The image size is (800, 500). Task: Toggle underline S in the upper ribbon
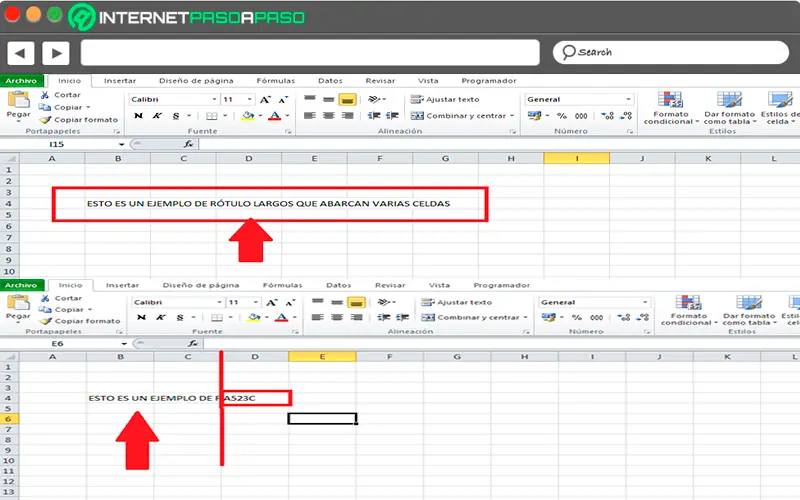coord(176,116)
